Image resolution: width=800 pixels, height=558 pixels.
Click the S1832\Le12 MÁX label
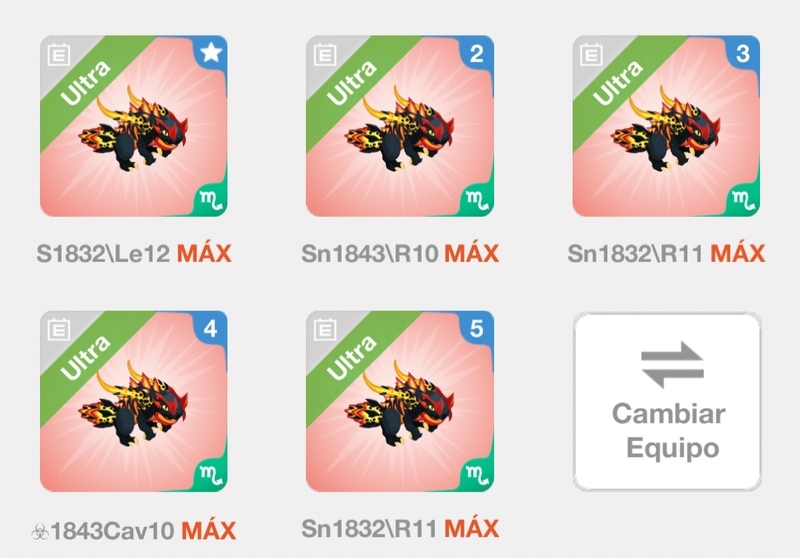point(134,253)
